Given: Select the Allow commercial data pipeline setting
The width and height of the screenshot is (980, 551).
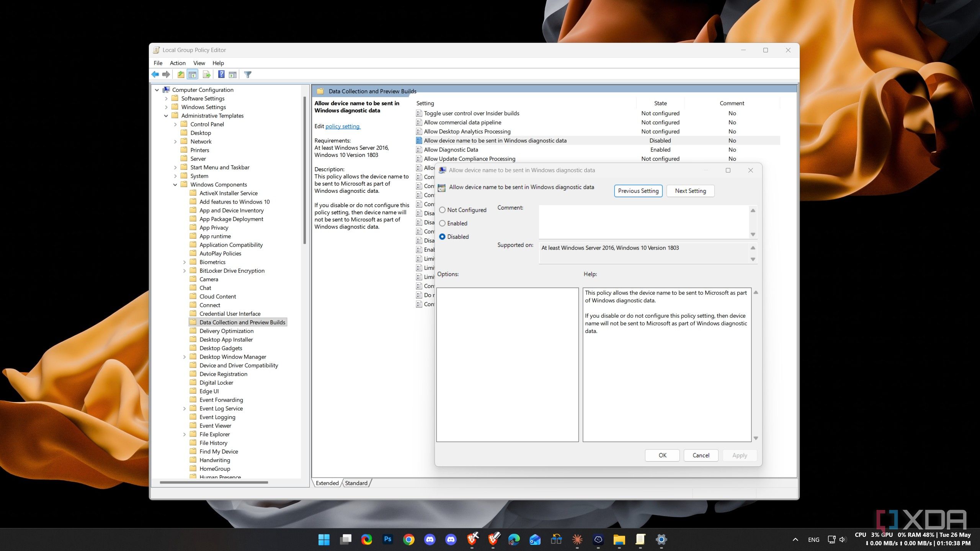Looking at the screenshot, I should (x=462, y=122).
